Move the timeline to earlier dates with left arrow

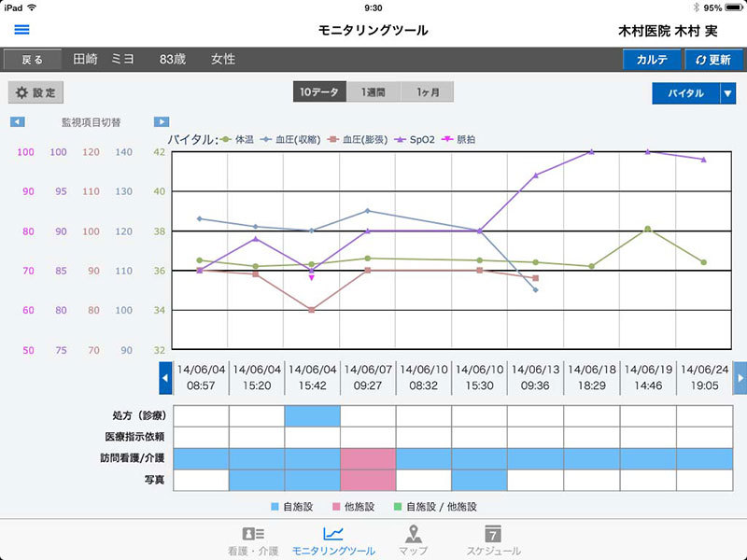[165, 378]
